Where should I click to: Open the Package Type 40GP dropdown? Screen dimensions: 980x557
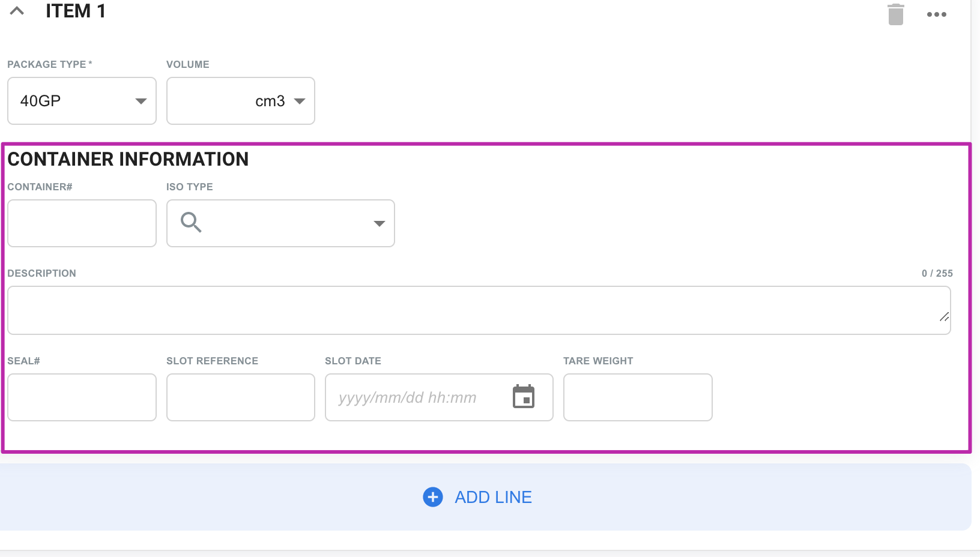tap(82, 101)
